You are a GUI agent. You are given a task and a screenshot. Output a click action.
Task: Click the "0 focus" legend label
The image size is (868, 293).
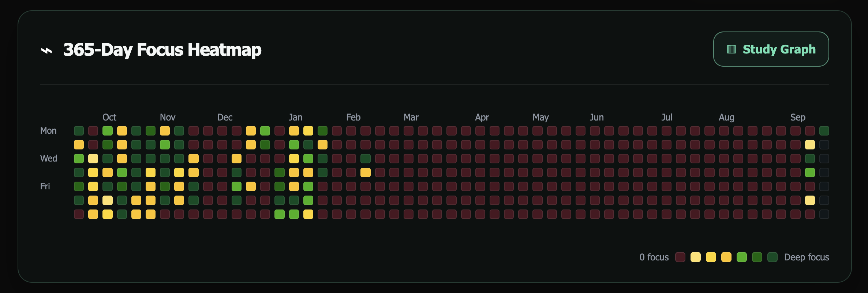pos(654,257)
